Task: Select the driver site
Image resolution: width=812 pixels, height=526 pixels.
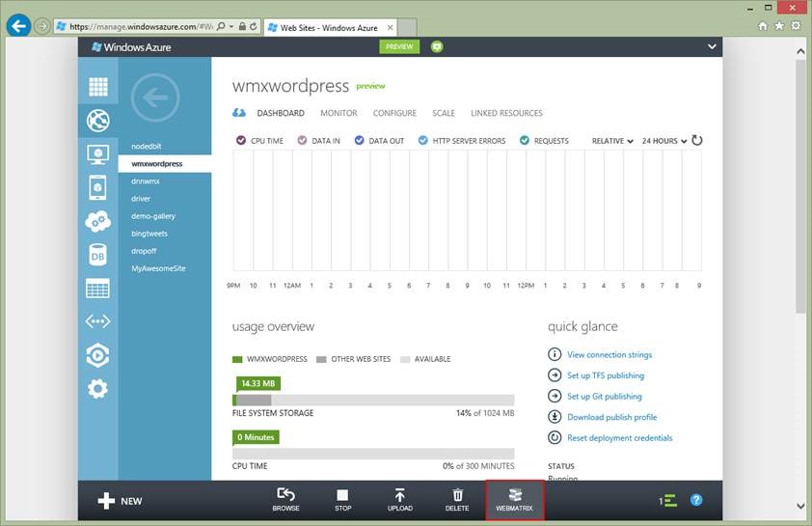Action: (x=141, y=199)
